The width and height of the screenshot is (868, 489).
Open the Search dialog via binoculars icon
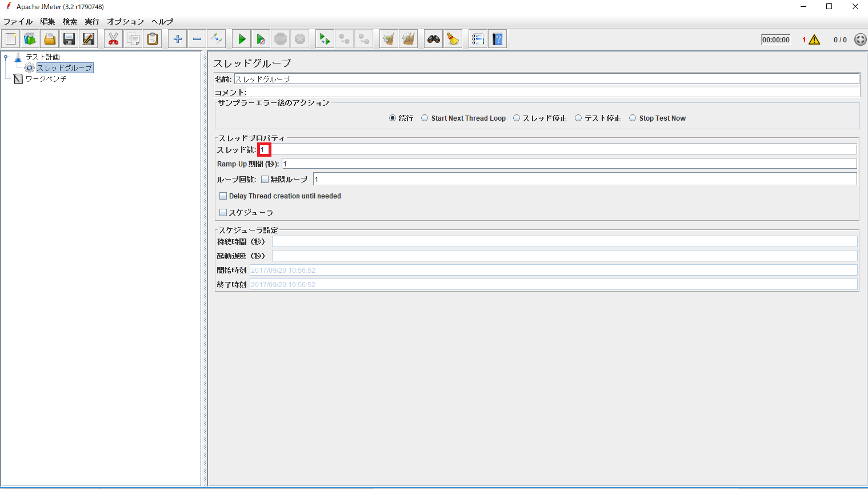click(x=433, y=38)
